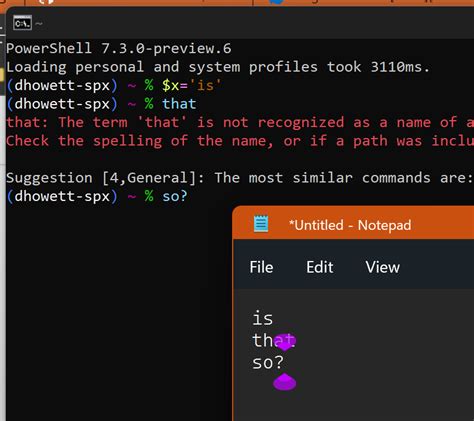
Task: Click the 'PowerShell 7.3.0-preview.6' banner line
Action: click(119, 49)
